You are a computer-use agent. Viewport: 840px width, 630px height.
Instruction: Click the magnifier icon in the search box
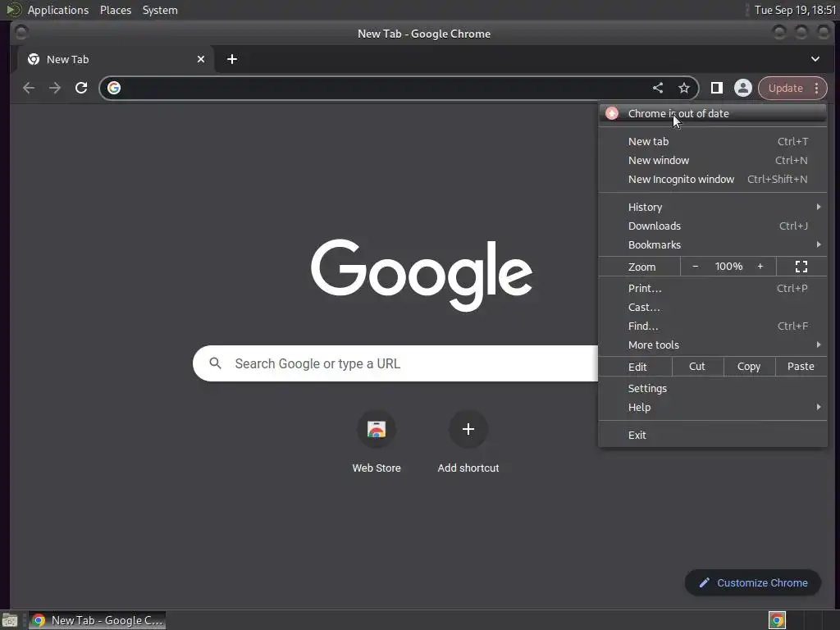click(216, 363)
